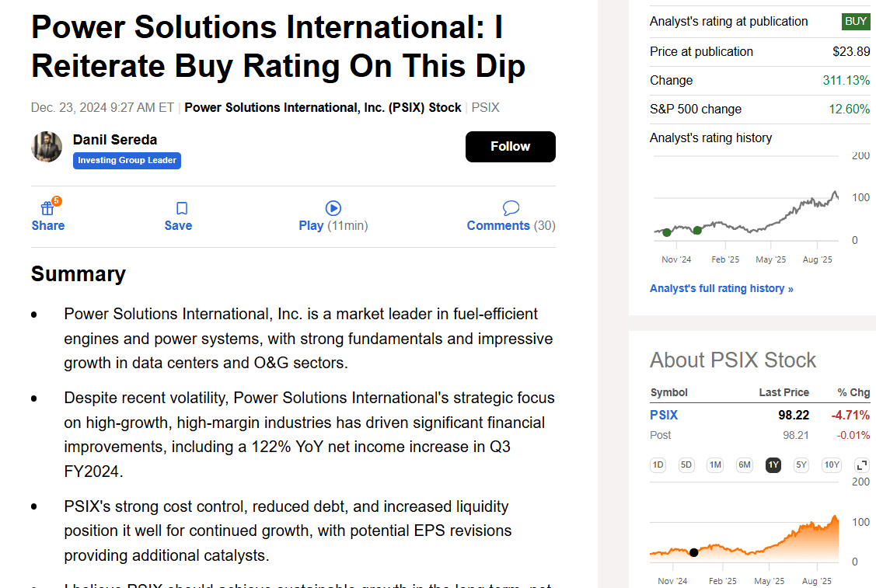Open the Share options with gift badge

47,216
